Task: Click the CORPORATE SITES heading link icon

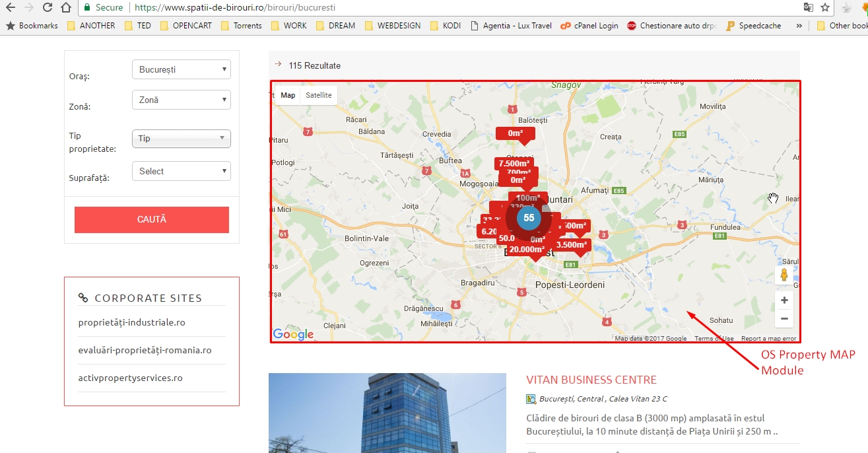Action: [83, 298]
